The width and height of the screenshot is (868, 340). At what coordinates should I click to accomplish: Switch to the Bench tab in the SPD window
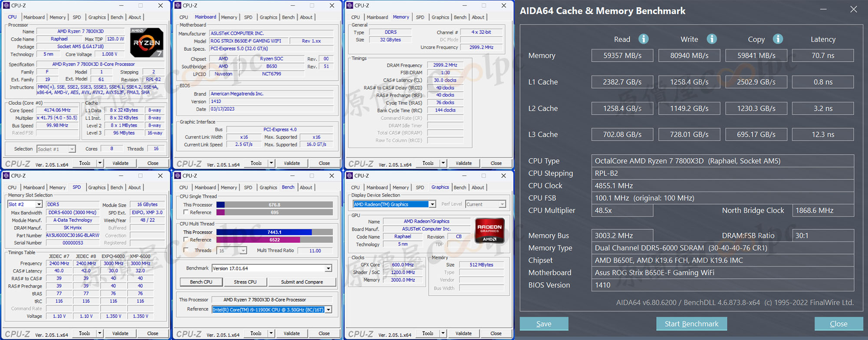click(117, 188)
